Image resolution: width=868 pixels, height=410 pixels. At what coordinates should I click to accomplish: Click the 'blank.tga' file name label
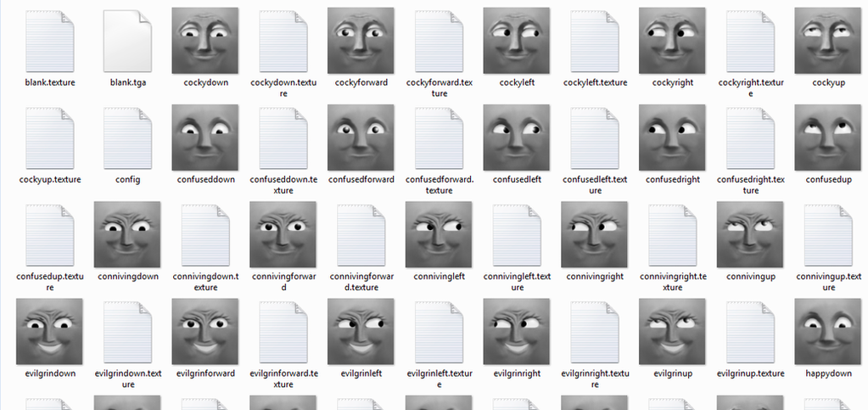click(x=128, y=82)
